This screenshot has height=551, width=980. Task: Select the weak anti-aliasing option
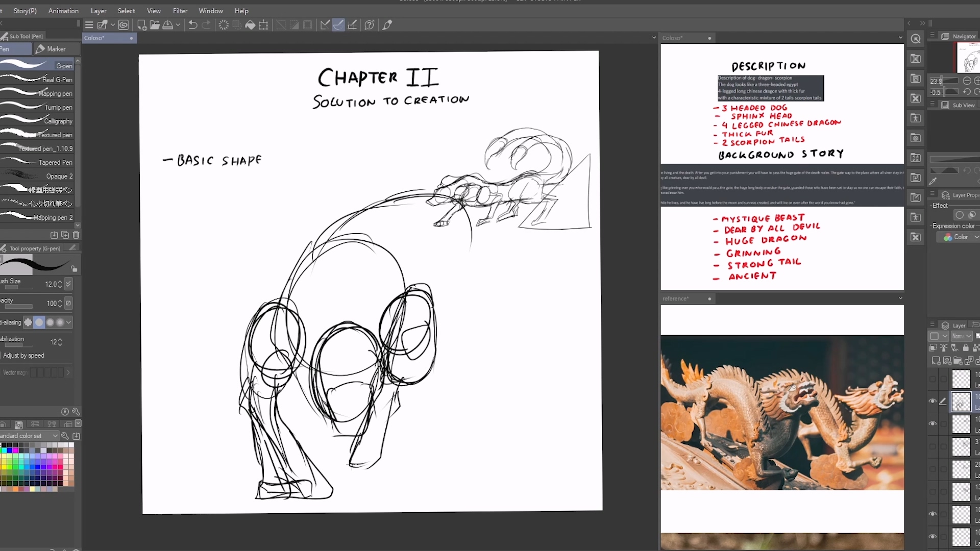(39, 322)
